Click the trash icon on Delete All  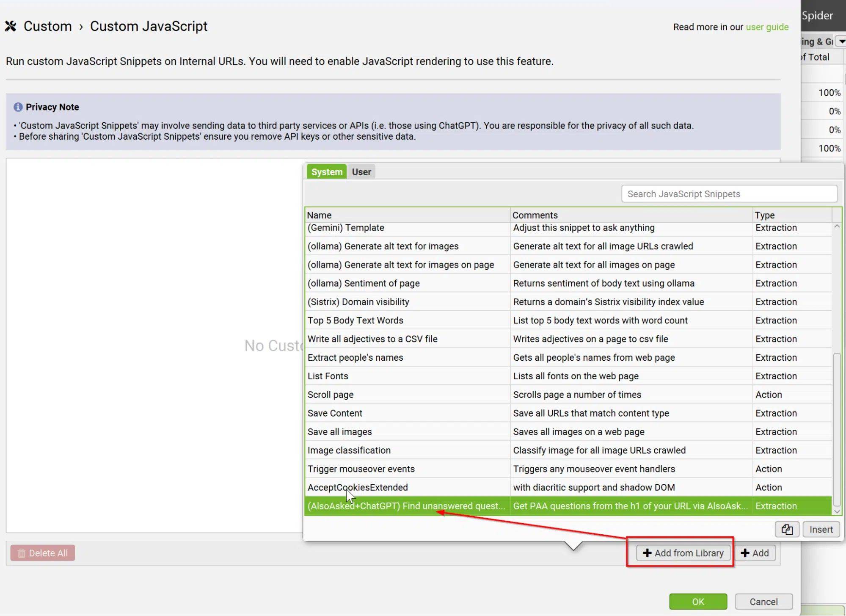click(x=22, y=553)
